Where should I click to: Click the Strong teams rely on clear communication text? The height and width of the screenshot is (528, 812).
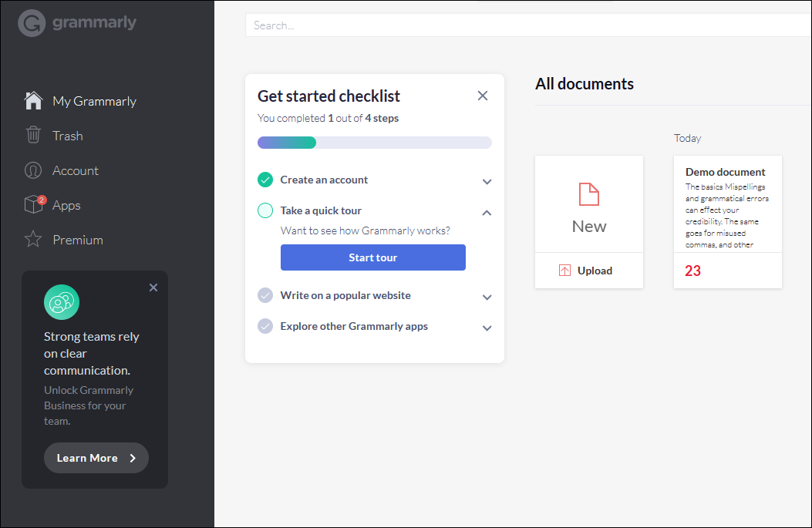[x=92, y=354]
